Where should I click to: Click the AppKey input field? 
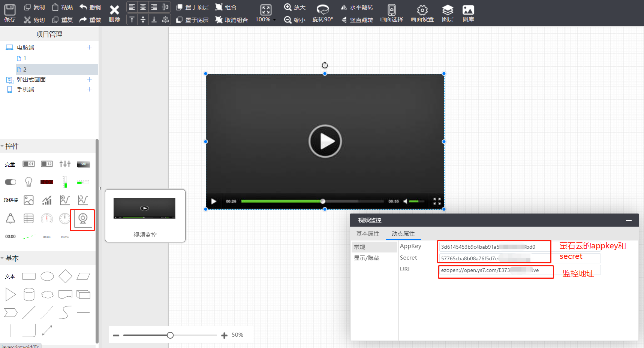coord(493,247)
